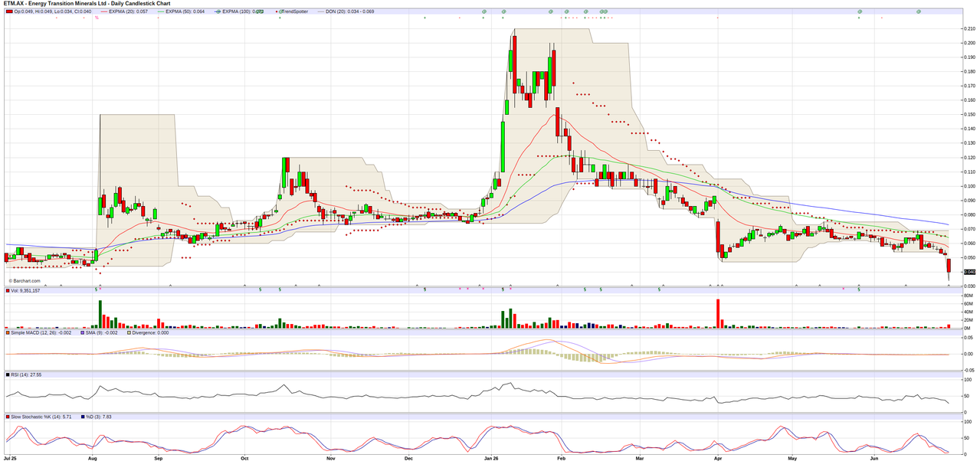Click the 'DON (20): 0.034 - 0.069' legend label

349,11
